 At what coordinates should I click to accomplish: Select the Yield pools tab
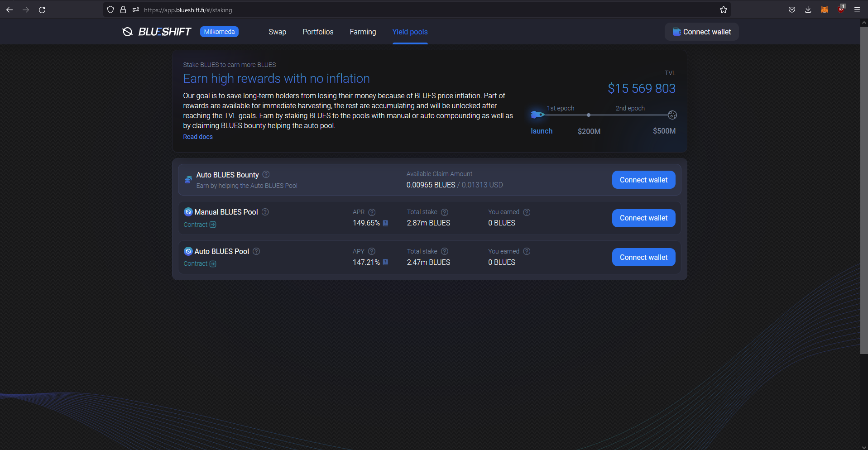(x=410, y=32)
